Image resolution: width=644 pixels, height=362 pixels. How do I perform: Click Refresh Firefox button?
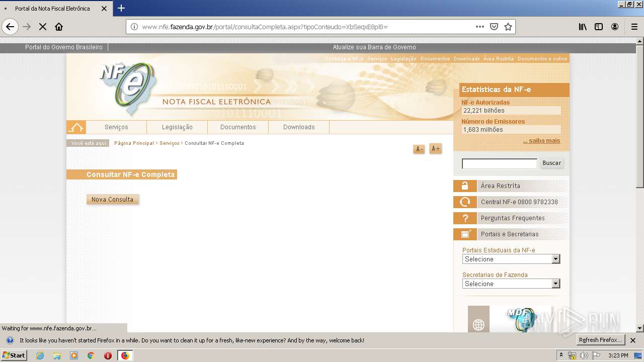tap(601, 340)
